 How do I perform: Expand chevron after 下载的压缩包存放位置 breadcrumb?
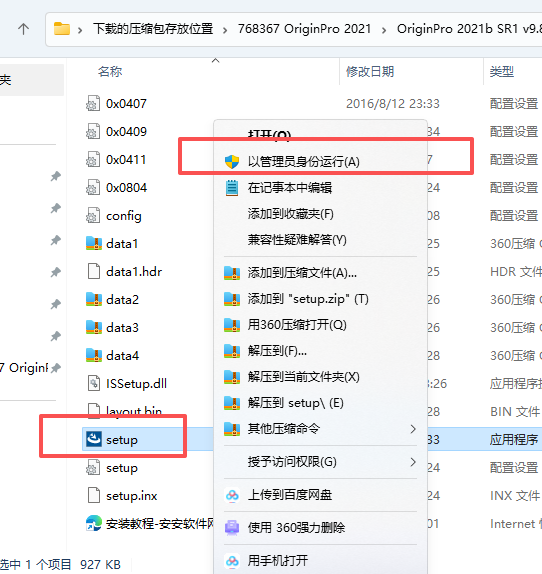click(225, 30)
